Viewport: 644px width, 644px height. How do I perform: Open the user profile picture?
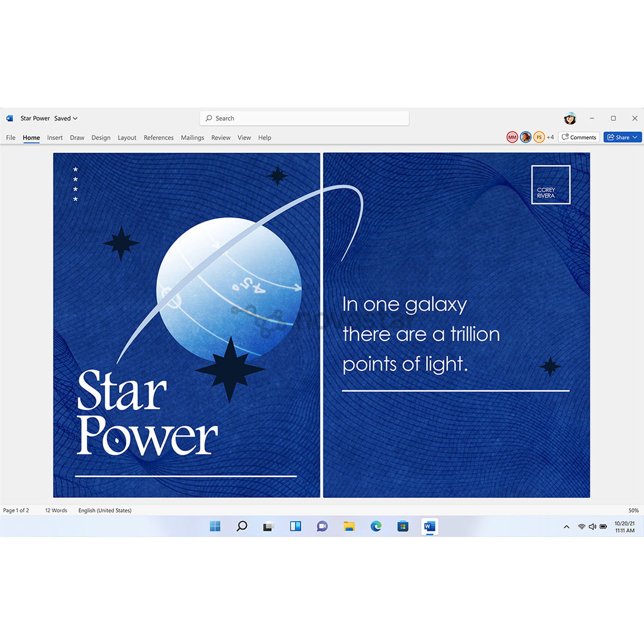click(570, 119)
